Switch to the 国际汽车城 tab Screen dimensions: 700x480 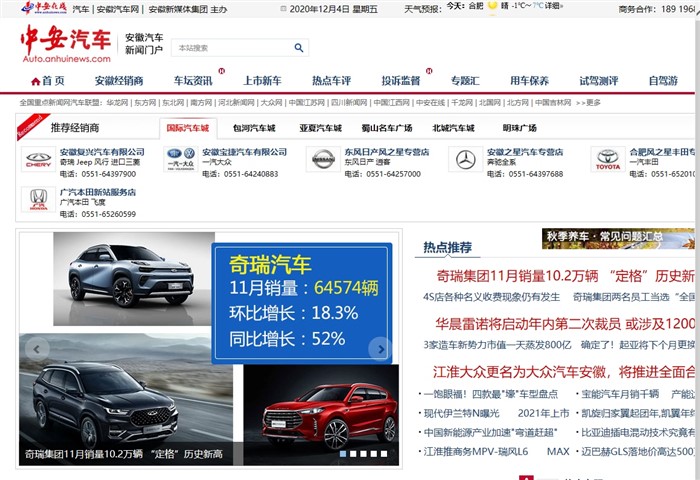tap(188, 128)
